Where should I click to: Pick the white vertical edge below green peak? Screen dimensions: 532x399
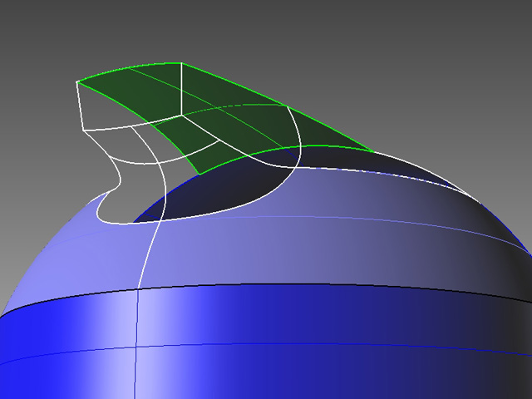click(x=182, y=87)
